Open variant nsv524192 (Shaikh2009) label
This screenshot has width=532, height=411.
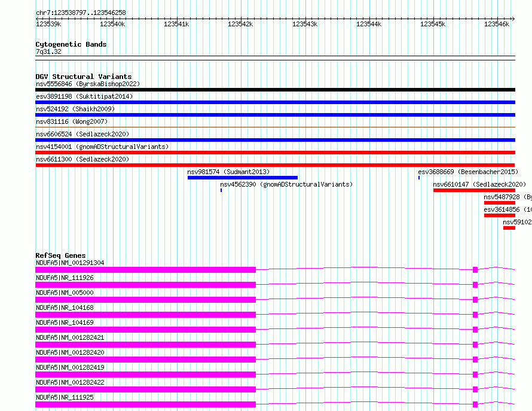coord(75,109)
